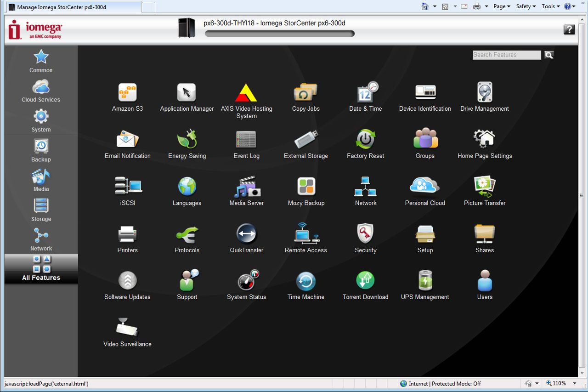Open Copy Jobs
This screenshot has height=392, width=588.
(306, 97)
